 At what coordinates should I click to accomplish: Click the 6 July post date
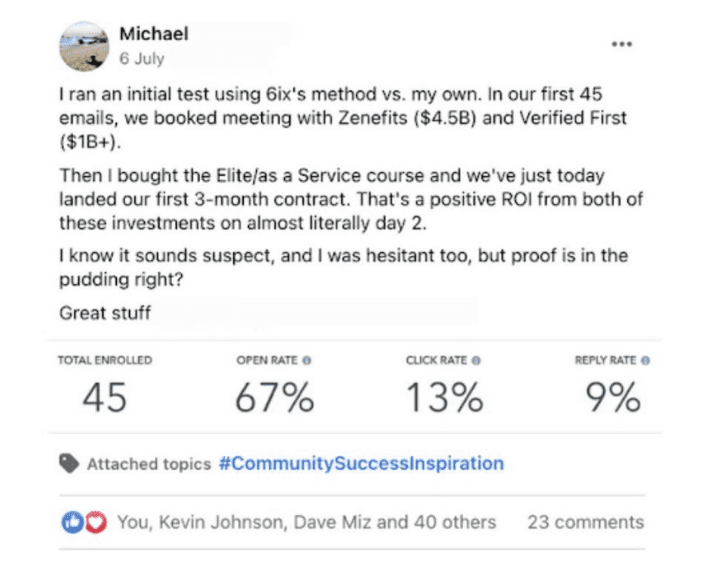click(x=142, y=59)
